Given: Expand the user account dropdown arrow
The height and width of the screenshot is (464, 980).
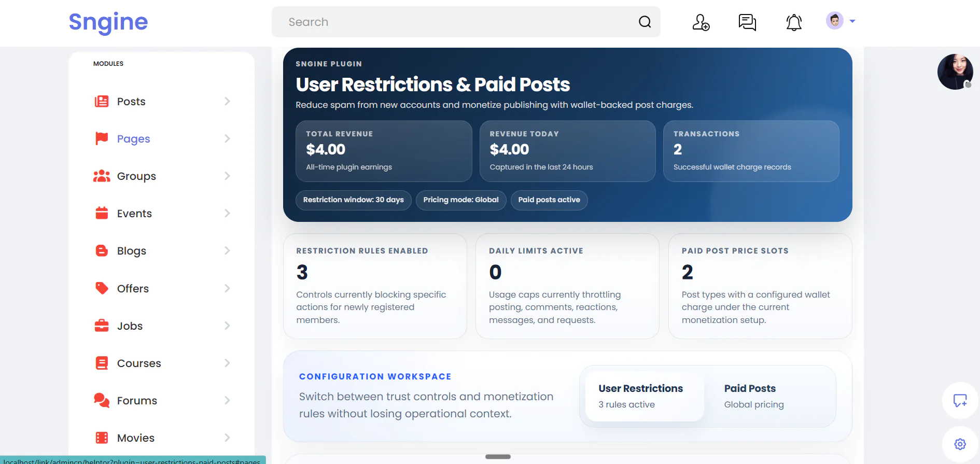Looking at the screenshot, I should [x=852, y=21].
